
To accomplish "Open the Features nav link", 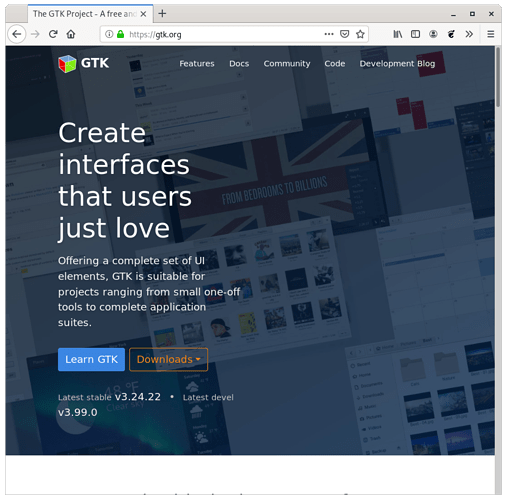I will pos(197,64).
